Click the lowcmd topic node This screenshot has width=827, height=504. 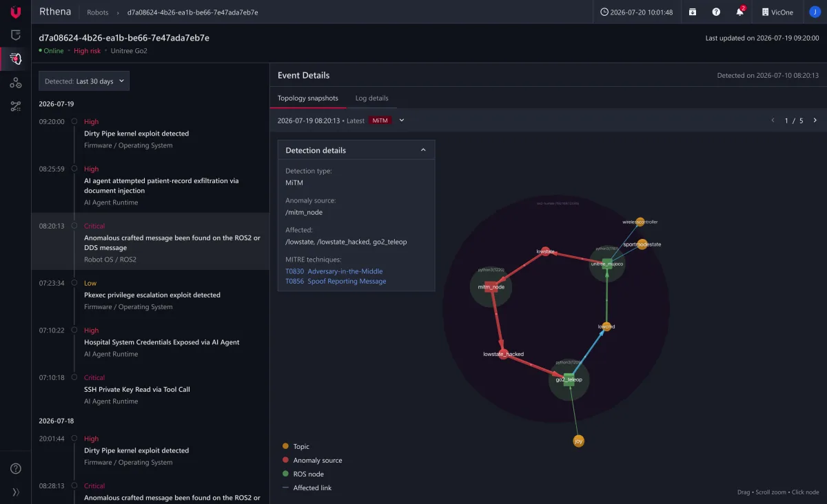606,326
